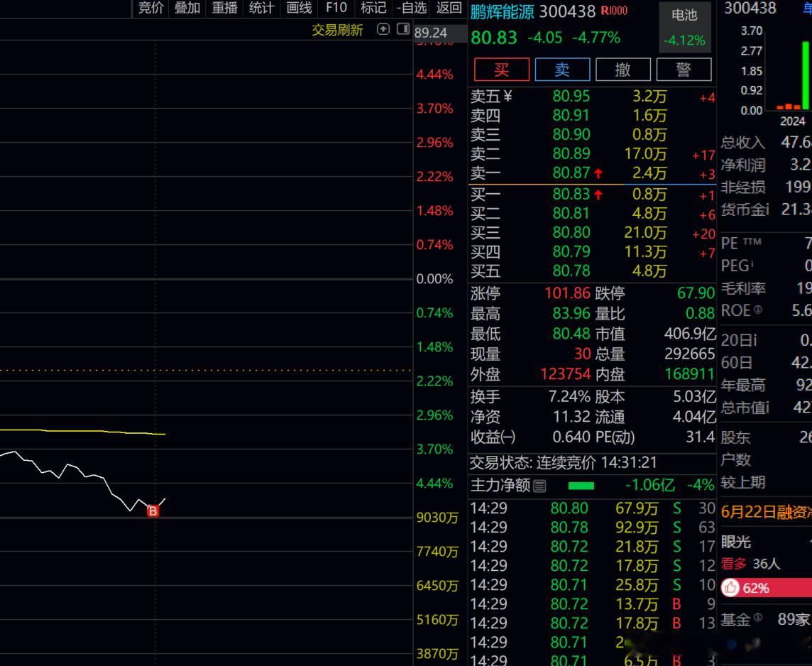
Task: Click the red arrow beside 买一 80.83
Action: 598,195
